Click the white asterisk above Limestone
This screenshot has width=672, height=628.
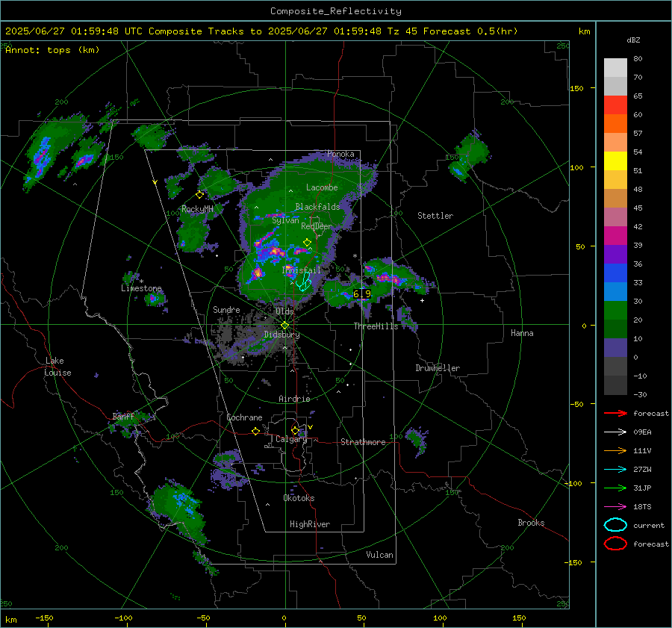click(x=141, y=282)
